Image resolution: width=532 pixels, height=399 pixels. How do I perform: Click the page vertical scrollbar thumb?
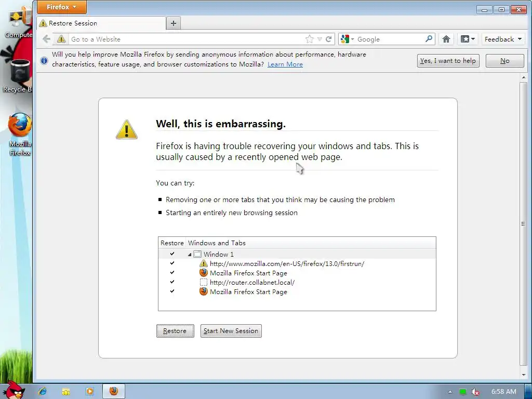pyautogui.click(x=523, y=223)
